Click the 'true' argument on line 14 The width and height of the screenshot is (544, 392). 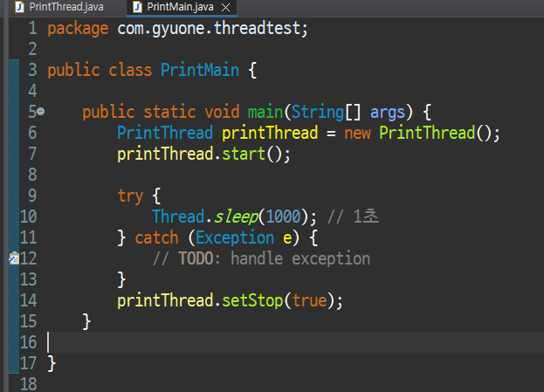[x=309, y=300]
